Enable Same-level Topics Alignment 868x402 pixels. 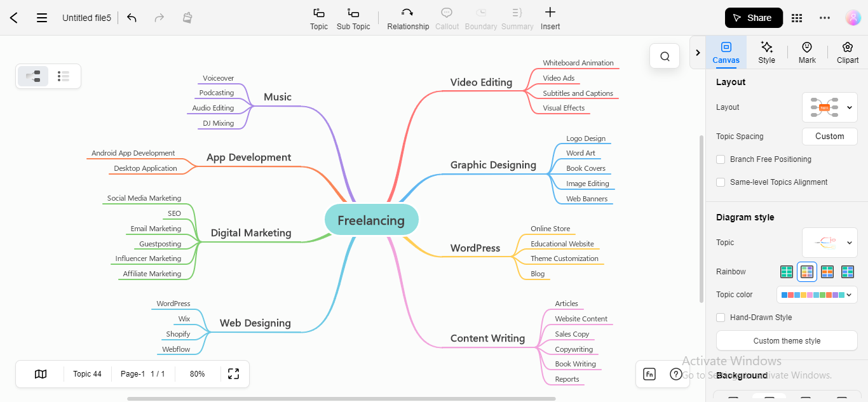pyautogui.click(x=721, y=182)
